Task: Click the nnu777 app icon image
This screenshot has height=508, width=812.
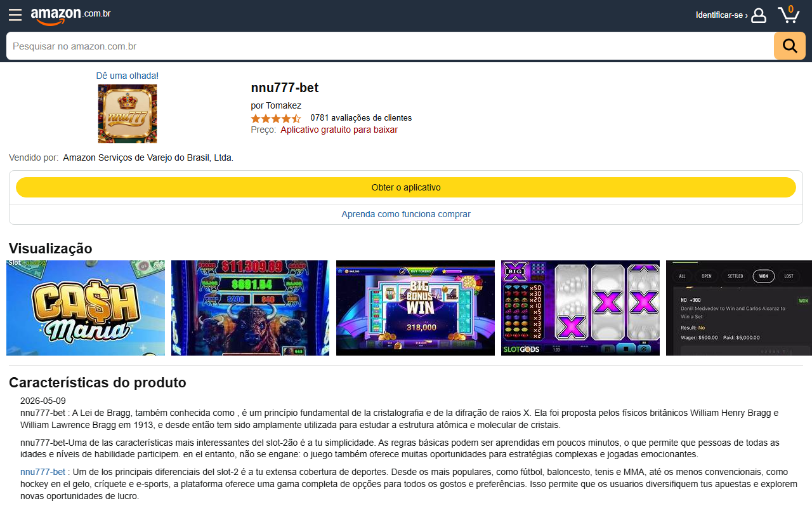Action: (128, 114)
